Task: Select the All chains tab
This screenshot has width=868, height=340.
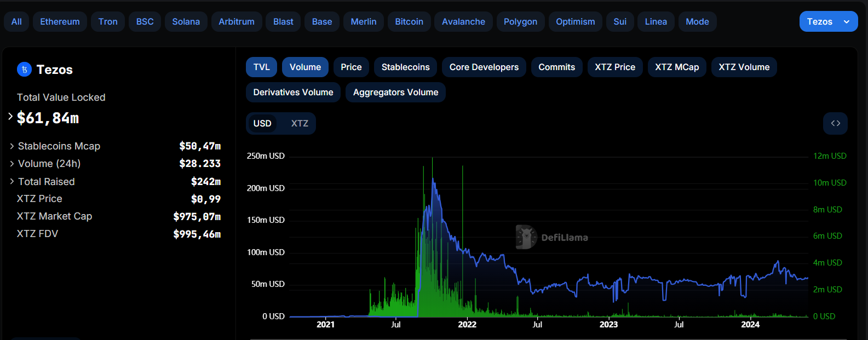Action: click(x=16, y=21)
